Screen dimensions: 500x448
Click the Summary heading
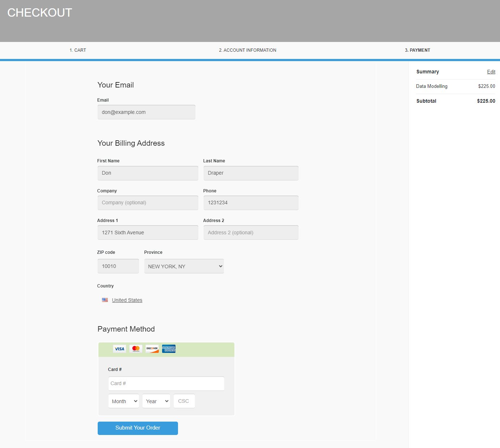[428, 72]
